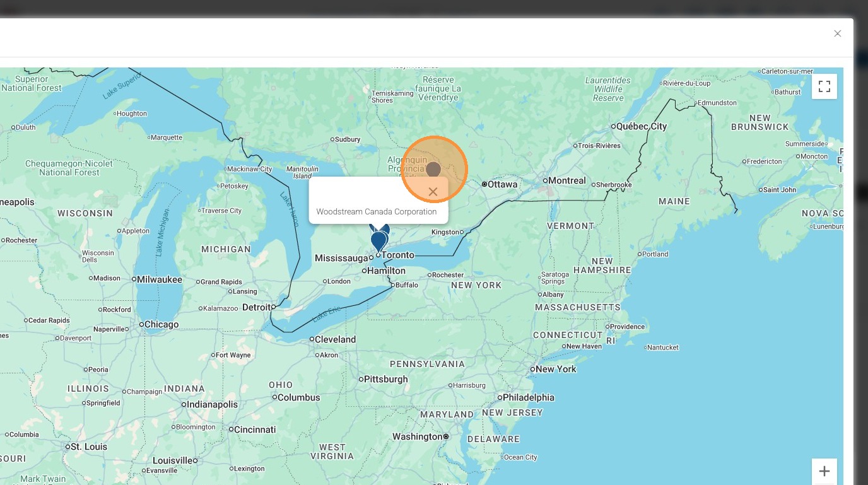Click the Manitoulin Island label
The width and height of the screenshot is (868, 485).
point(302,172)
